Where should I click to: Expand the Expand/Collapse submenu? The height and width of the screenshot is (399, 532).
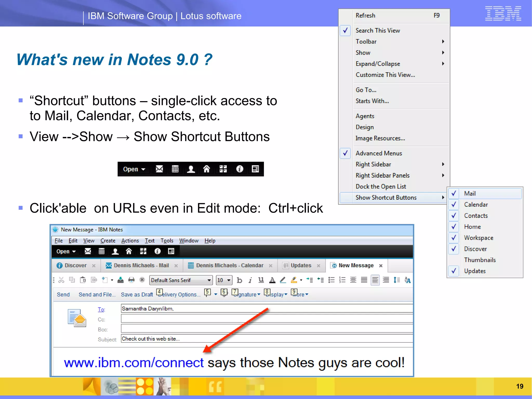tap(394, 64)
